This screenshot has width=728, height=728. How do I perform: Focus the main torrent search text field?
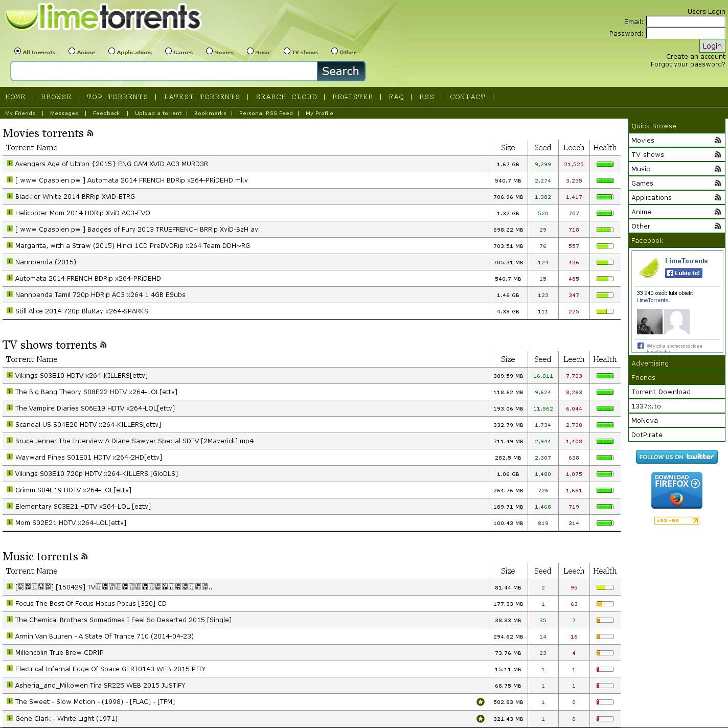click(164, 71)
